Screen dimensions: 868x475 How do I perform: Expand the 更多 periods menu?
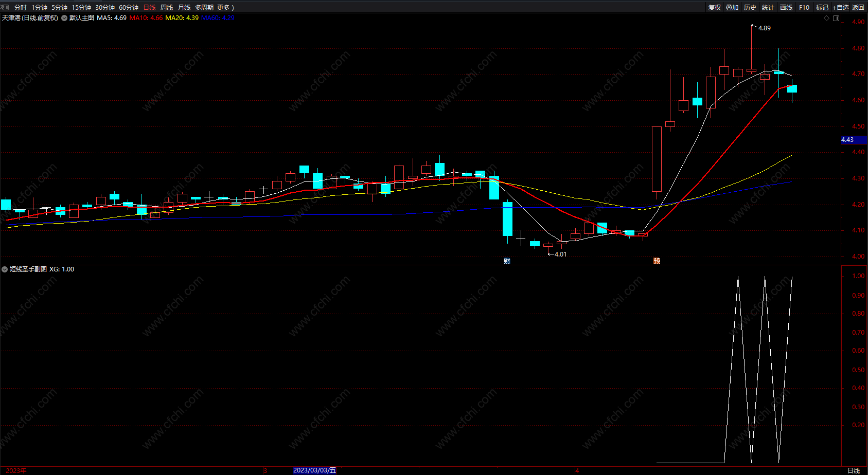tap(225, 8)
